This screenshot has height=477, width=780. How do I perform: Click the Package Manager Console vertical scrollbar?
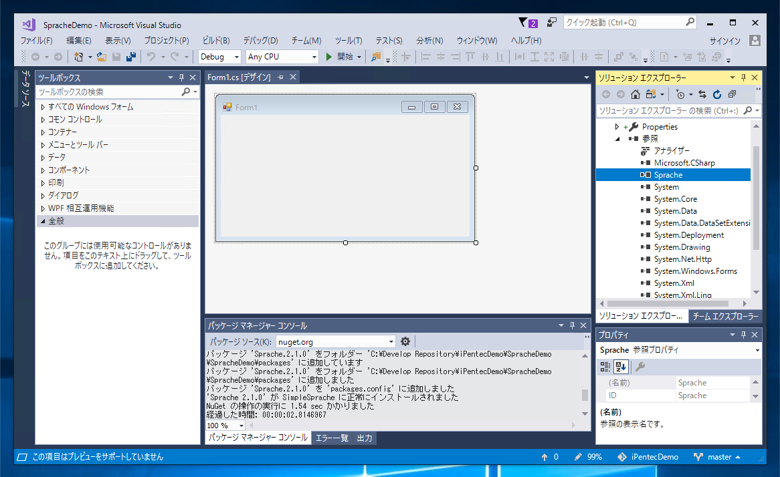click(585, 394)
